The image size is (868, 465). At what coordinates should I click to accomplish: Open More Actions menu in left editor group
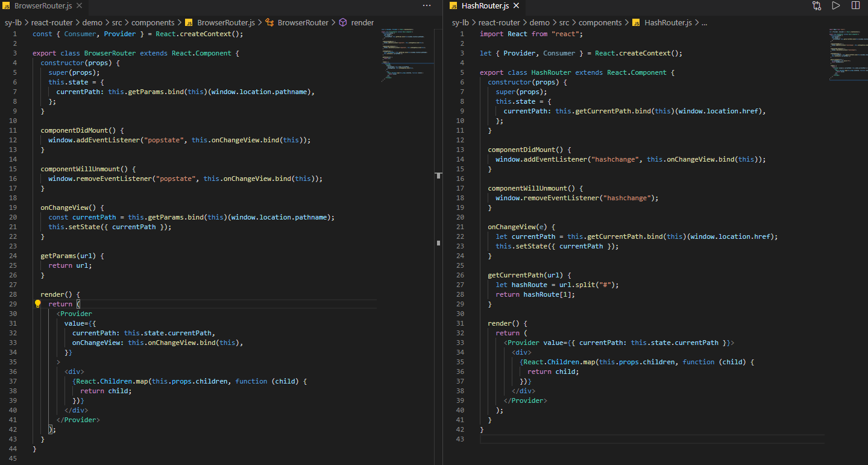(x=427, y=5)
